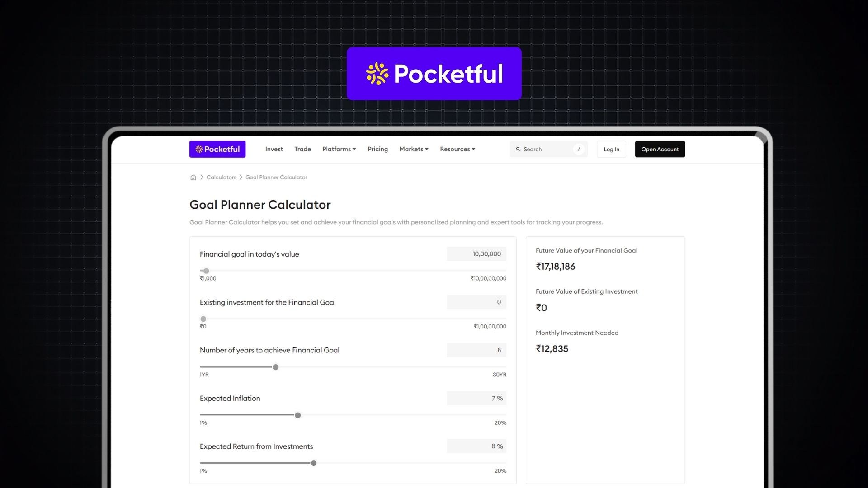Screen dimensions: 868x488
Task: Click the Expected Inflation slider handle
Action: (297, 415)
